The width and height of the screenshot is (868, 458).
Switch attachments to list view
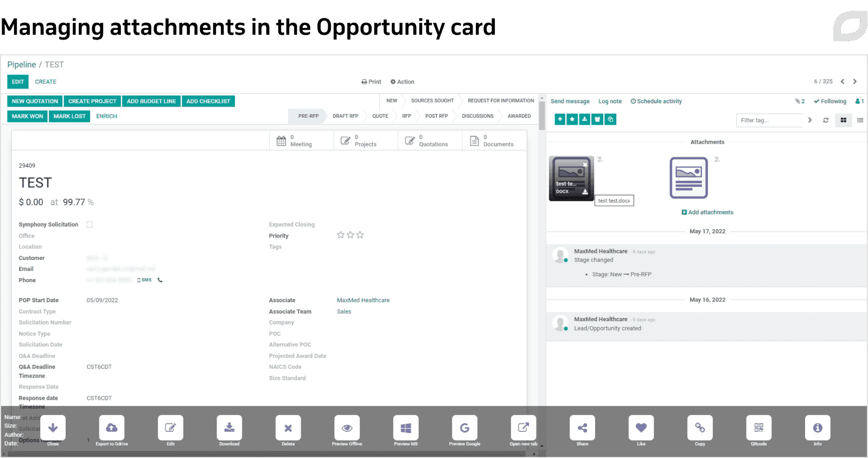click(860, 120)
